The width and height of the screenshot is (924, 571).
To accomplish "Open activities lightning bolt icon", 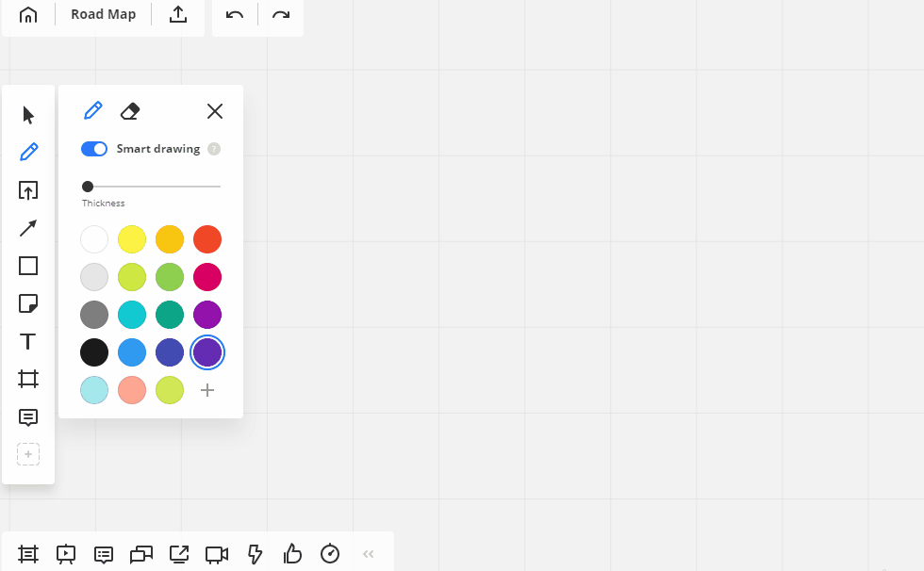I will [255, 554].
